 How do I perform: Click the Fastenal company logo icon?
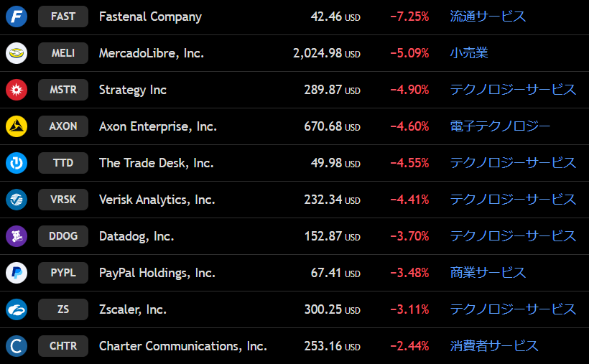(17, 17)
